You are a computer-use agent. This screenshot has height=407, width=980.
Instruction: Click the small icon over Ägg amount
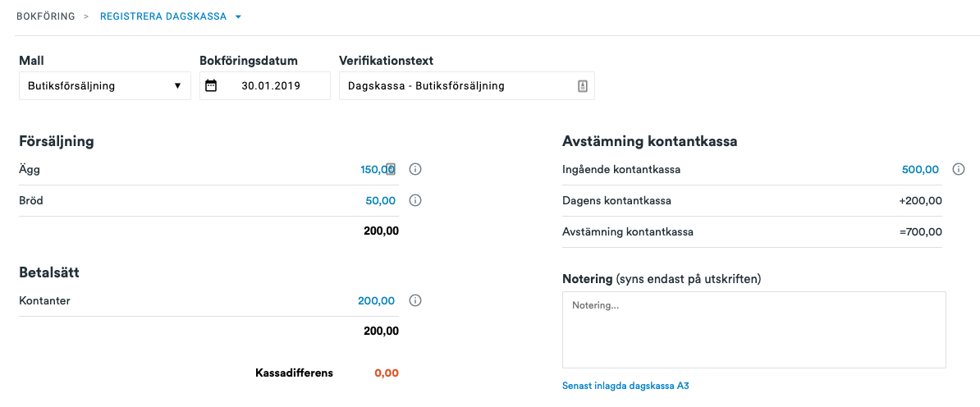(x=391, y=169)
